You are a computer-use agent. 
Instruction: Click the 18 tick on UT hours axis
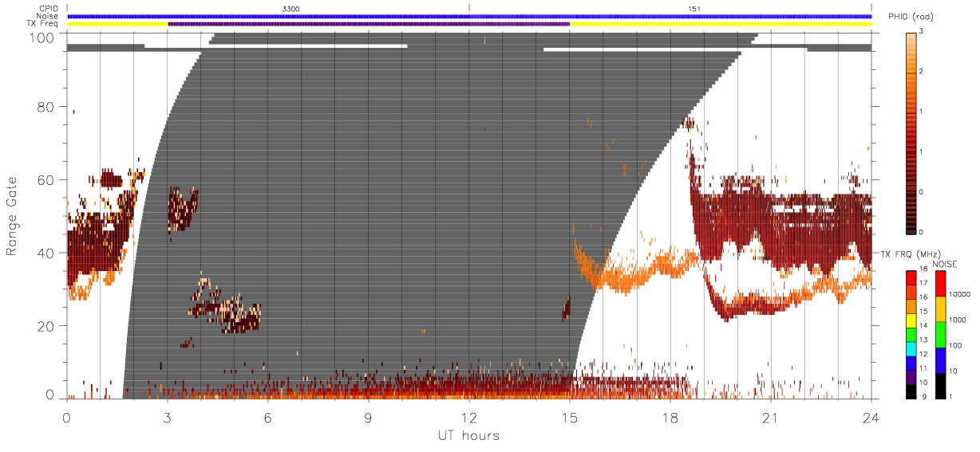click(x=670, y=417)
